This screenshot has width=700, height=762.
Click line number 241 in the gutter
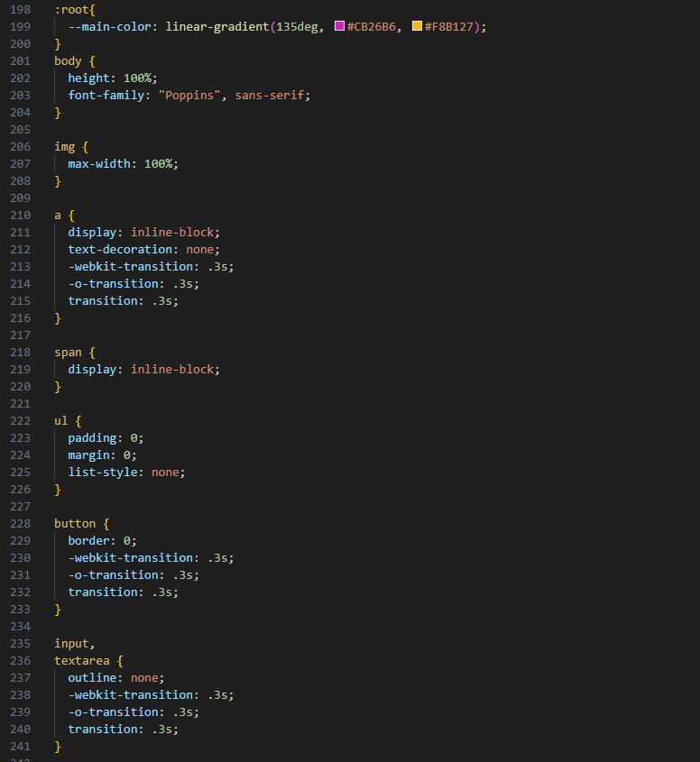[x=19, y=747]
